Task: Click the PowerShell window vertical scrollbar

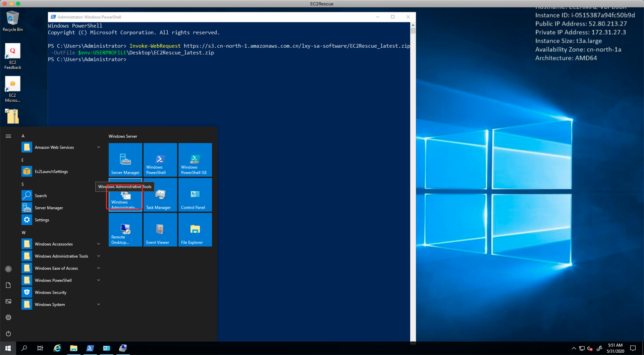Action: 413,168
